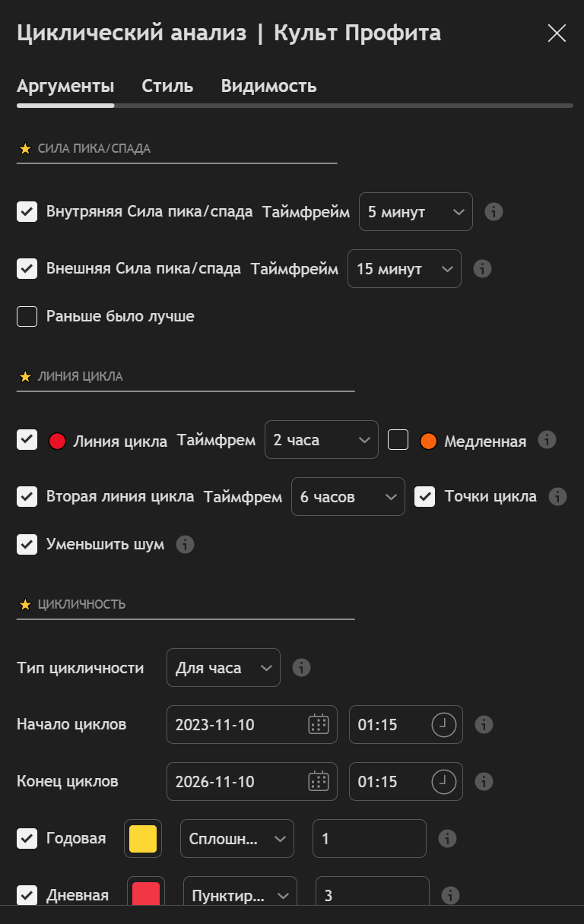Click info icon next to Точки цикла
This screenshot has height=924, width=584.
click(x=557, y=497)
